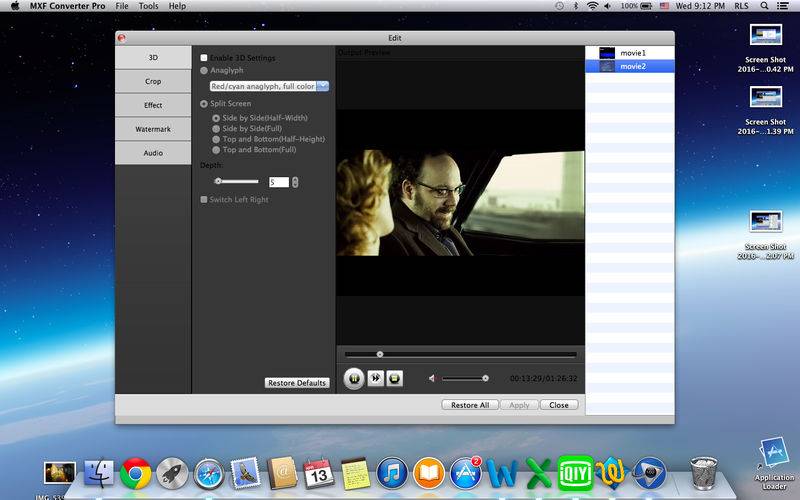Select the Split Screen radio option
This screenshot has width=800, height=500.
point(204,104)
